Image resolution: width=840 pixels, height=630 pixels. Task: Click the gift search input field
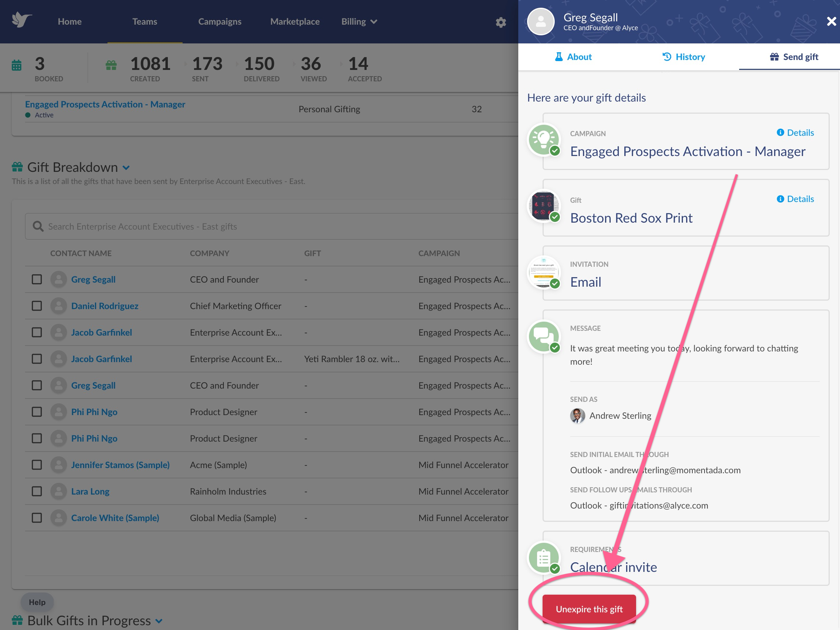pyautogui.click(x=272, y=226)
